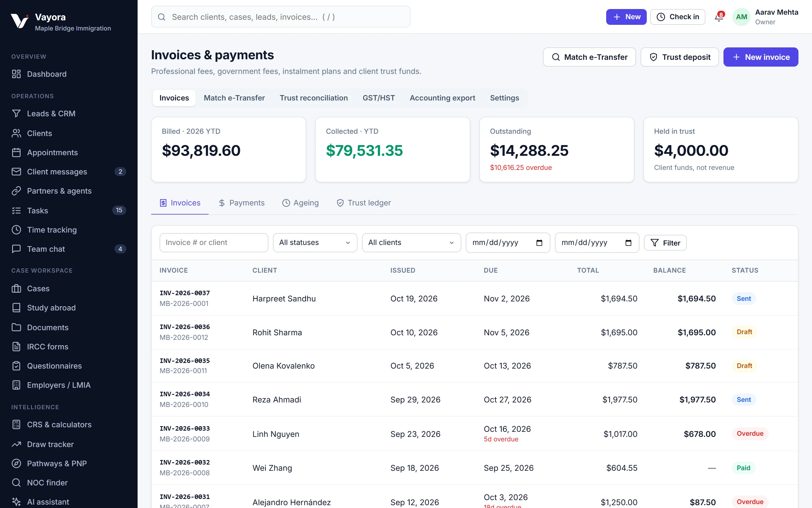
Task: Click the notifications bell icon
Action: point(719,17)
